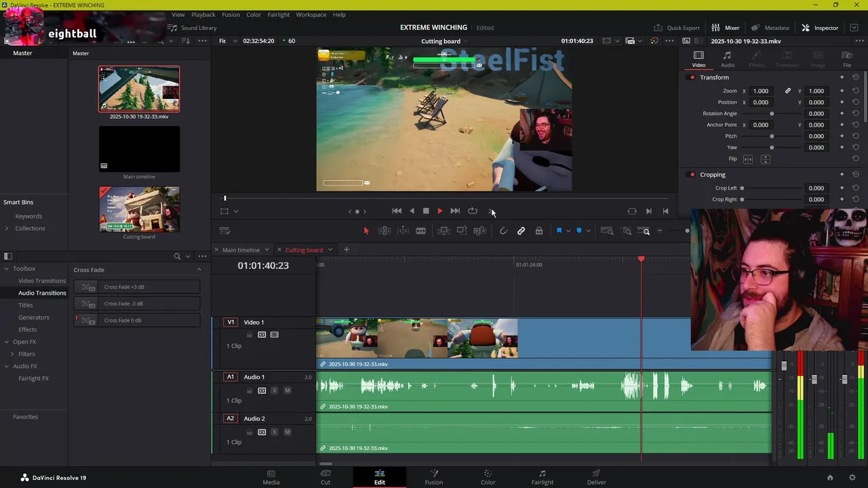Add a blue marker to the timeline
The width and height of the screenshot is (868, 488).
click(578, 231)
